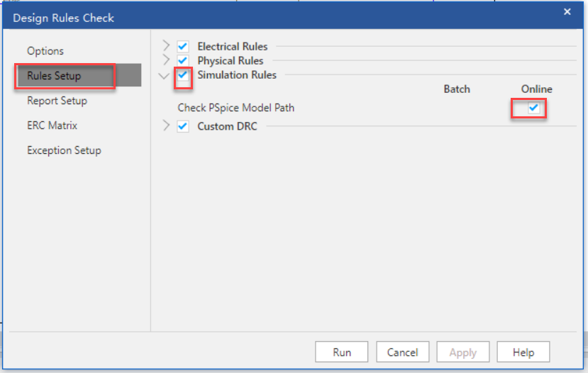Toggle the Physical Rules checkbox
588x373 pixels.
tap(183, 61)
